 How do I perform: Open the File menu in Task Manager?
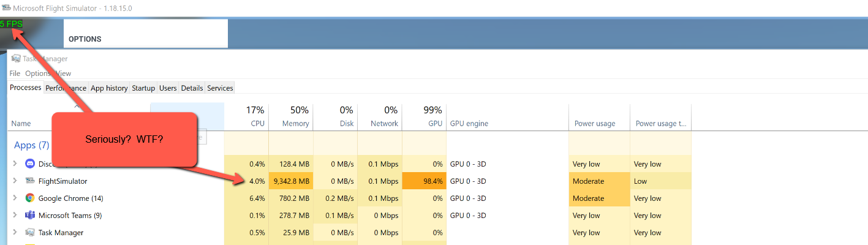click(x=15, y=73)
